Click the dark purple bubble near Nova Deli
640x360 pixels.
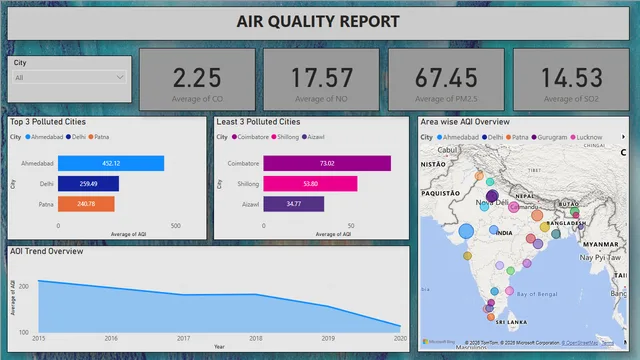(x=492, y=196)
